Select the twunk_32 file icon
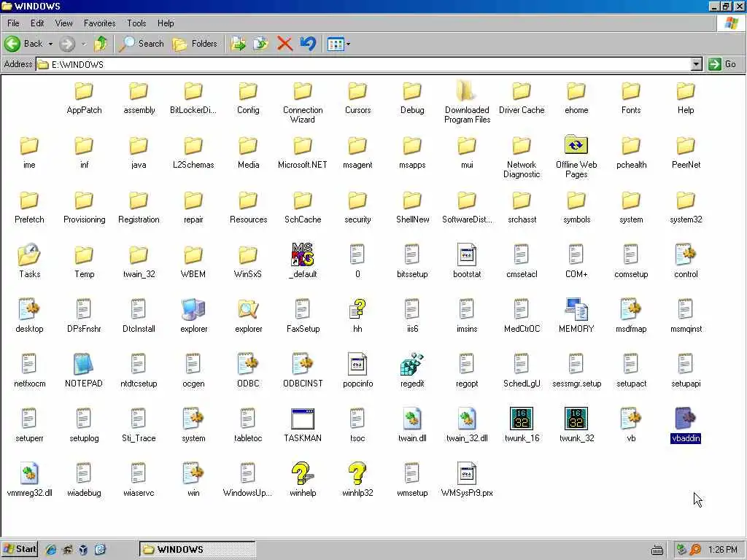 click(x=576, y=419)
